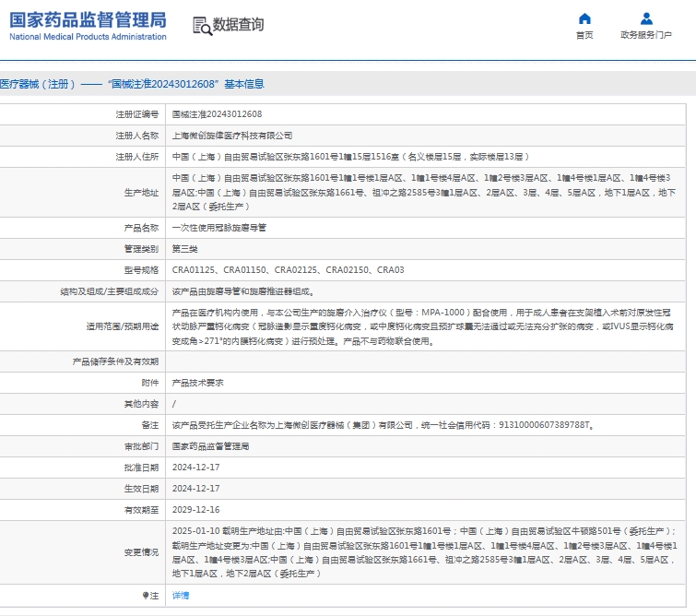Select the 有效期至 value 2029-12-16
This screenshot has width=696, height=616.
(x=195, y=510)
